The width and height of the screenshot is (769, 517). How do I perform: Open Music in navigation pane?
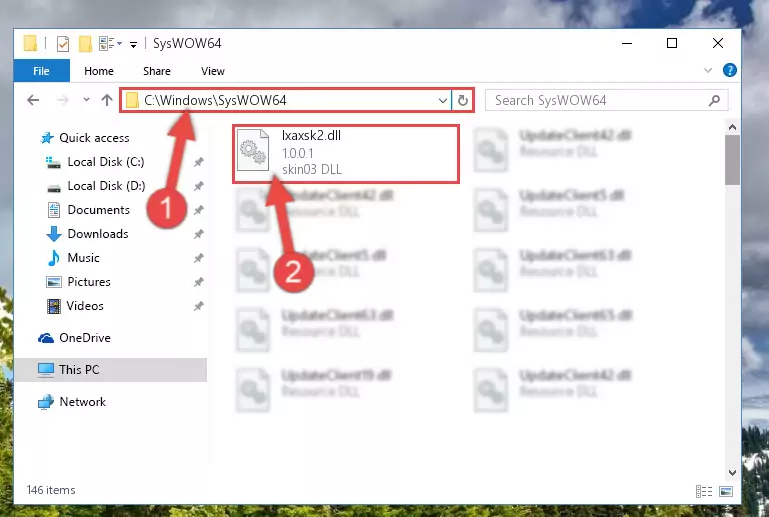tap(83, 258)
